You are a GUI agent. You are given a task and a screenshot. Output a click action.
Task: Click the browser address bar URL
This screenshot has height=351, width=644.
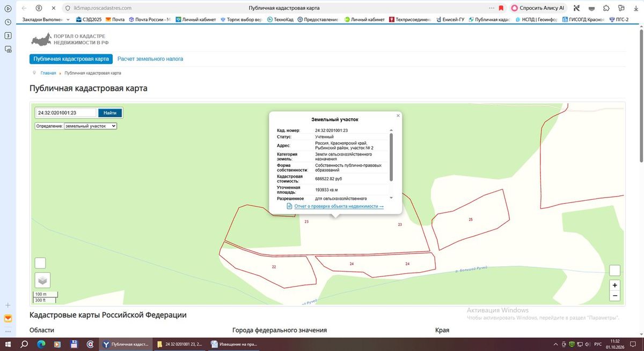coord(102,8)
